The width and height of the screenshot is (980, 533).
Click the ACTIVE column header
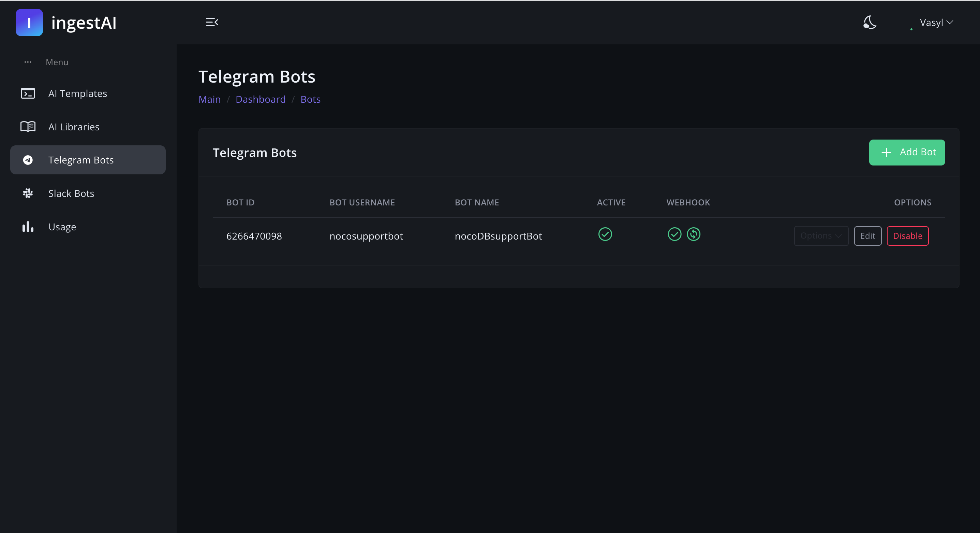611,203
